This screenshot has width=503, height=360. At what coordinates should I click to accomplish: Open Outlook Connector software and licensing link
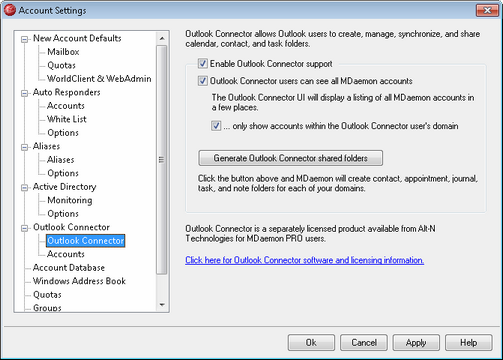pyautogui.click(x=304, y=260)
